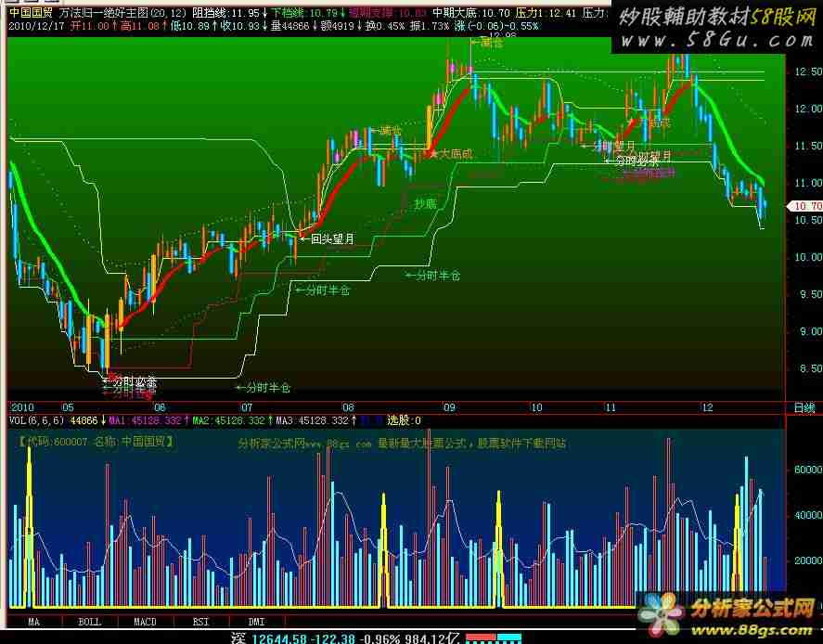
Task: Click the 05 month label on time axis
Action: click(x=68, y=407)
